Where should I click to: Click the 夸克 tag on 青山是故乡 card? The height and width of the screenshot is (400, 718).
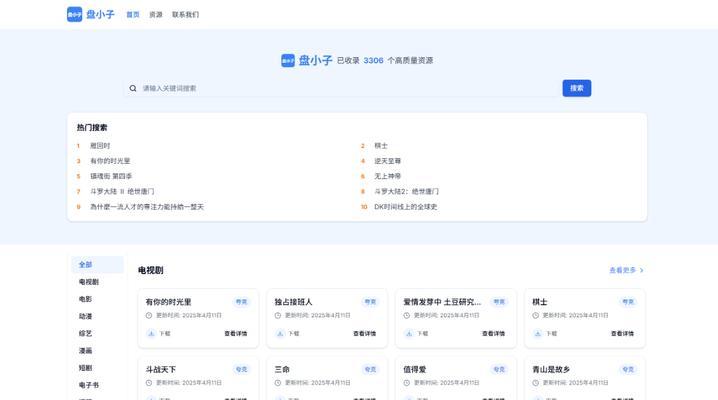tap(628, 369)
